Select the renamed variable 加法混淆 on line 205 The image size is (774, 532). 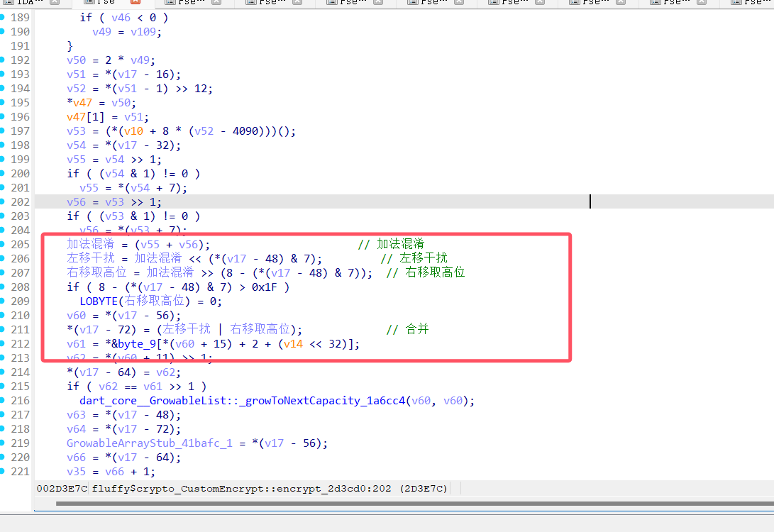click(x=91, y=244)
